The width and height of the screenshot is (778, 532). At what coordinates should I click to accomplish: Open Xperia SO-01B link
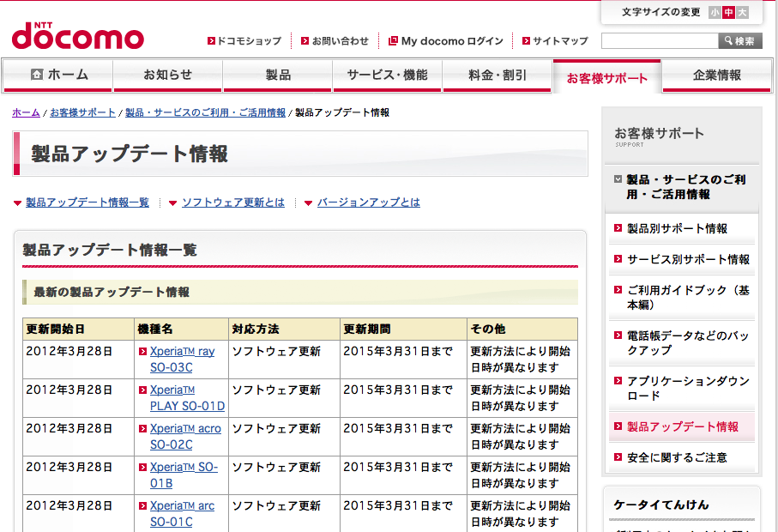point(184,475)
